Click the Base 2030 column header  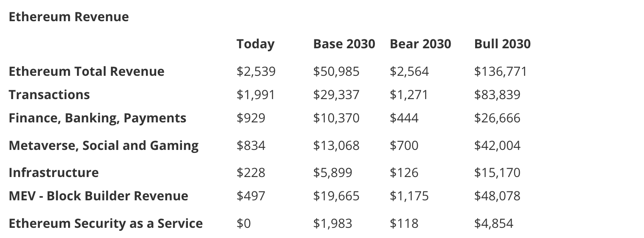pos(344,44)
